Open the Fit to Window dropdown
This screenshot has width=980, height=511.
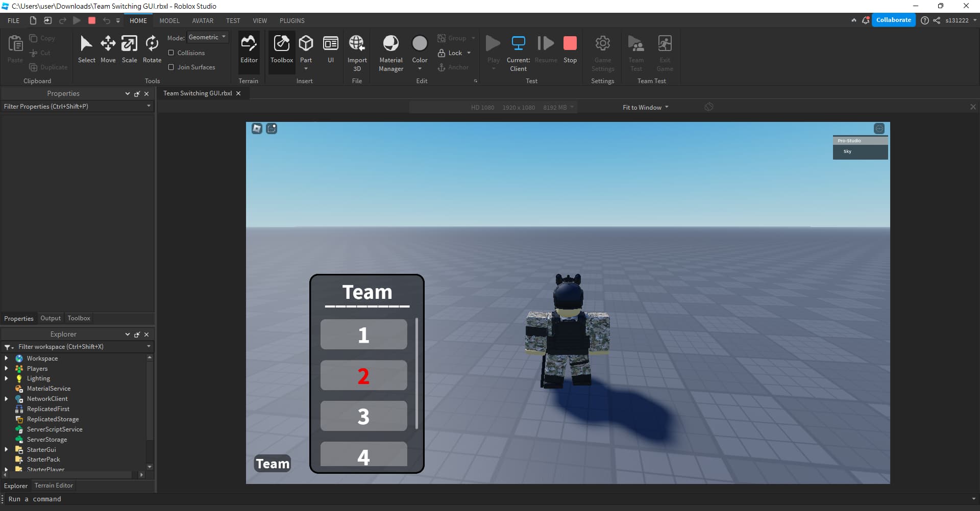(x=645, y=107)
